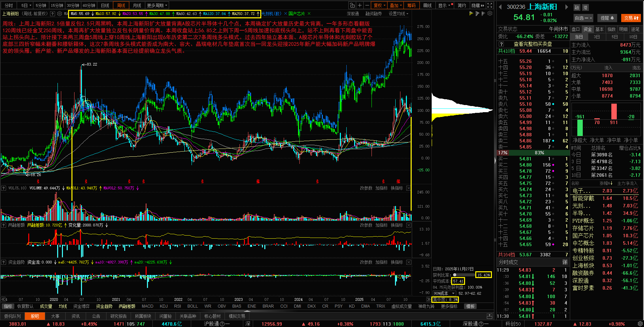The height and width of the screenshot is (327, 644).
Task: Close the VOL indicator panel
Action: click(x=409, y=188)
